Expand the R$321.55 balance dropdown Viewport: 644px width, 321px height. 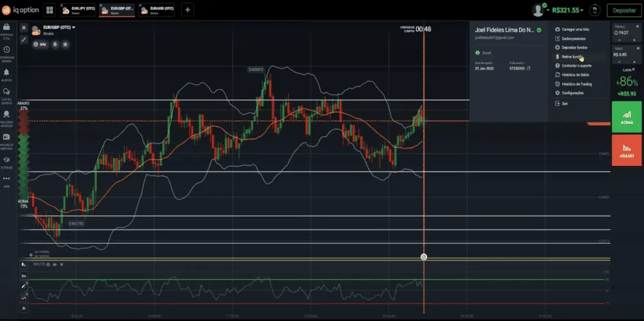point(568,10)
